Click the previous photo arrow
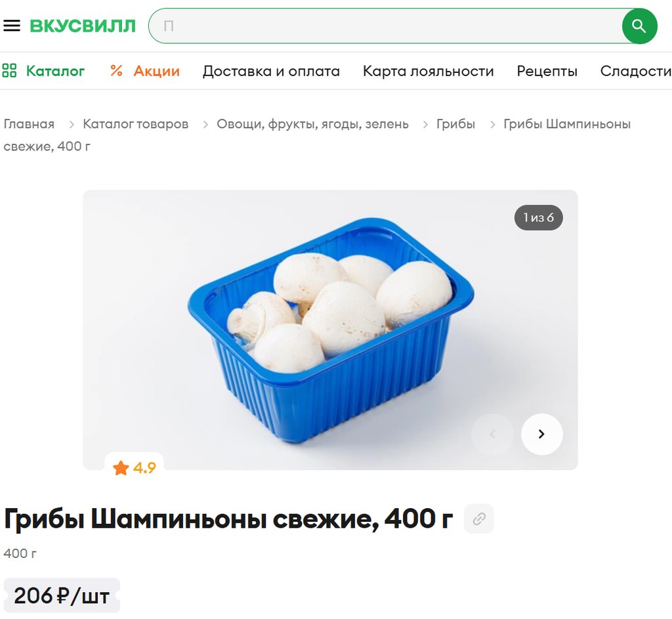Viewport: 672px width, 619px height. [492, 434]
